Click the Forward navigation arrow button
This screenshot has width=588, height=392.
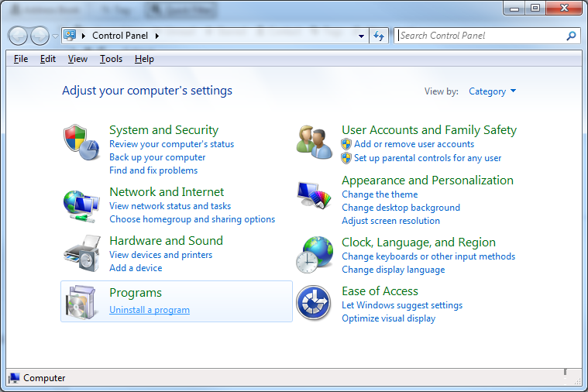click(40, 36)
